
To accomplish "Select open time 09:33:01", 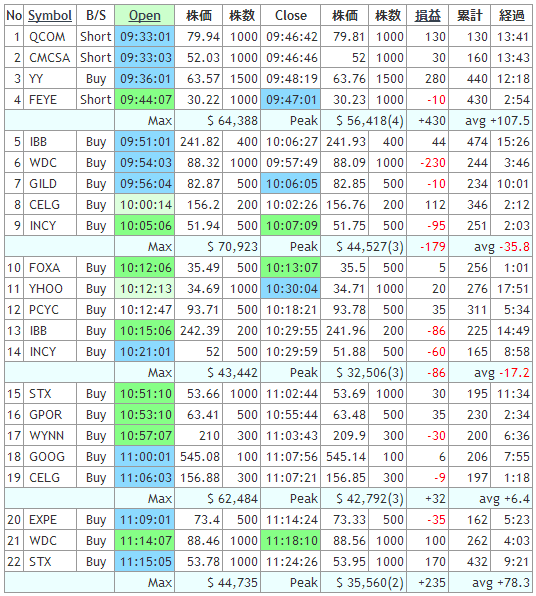I will click(x=144, y=36).
